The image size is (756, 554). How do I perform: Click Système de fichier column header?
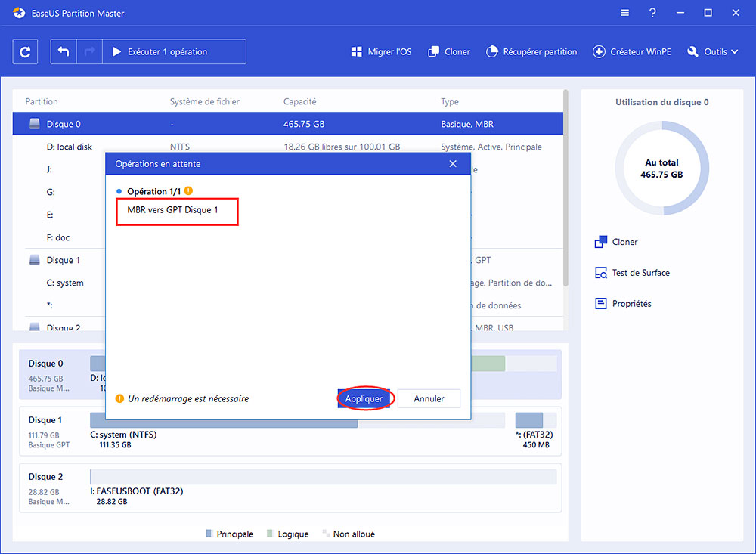coord(204,101)
